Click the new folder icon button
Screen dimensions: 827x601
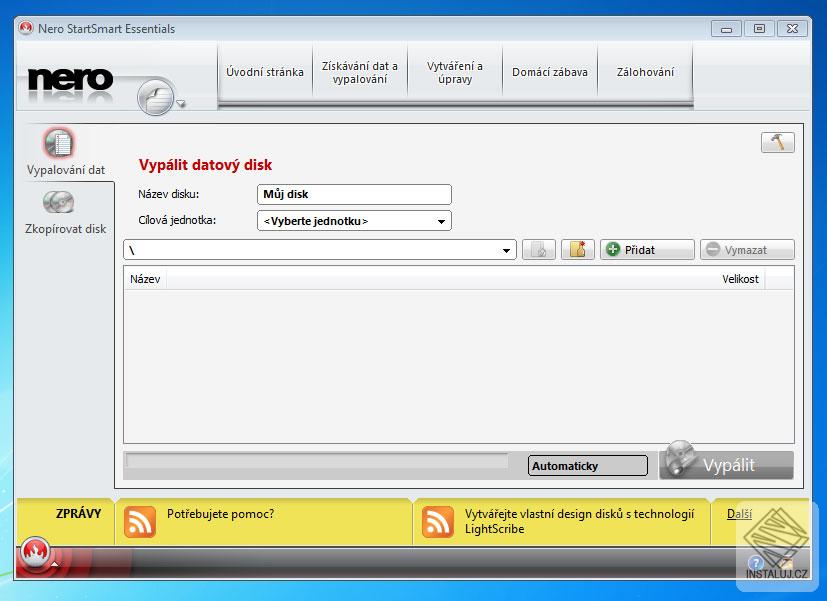coord(578,249)
